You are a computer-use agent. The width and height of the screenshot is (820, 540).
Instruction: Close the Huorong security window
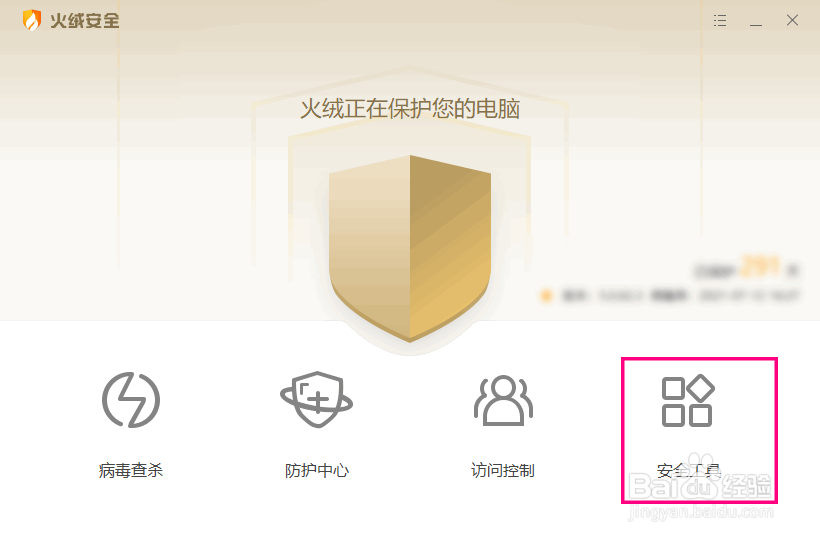pyautogui.click(x=792, y=20)
